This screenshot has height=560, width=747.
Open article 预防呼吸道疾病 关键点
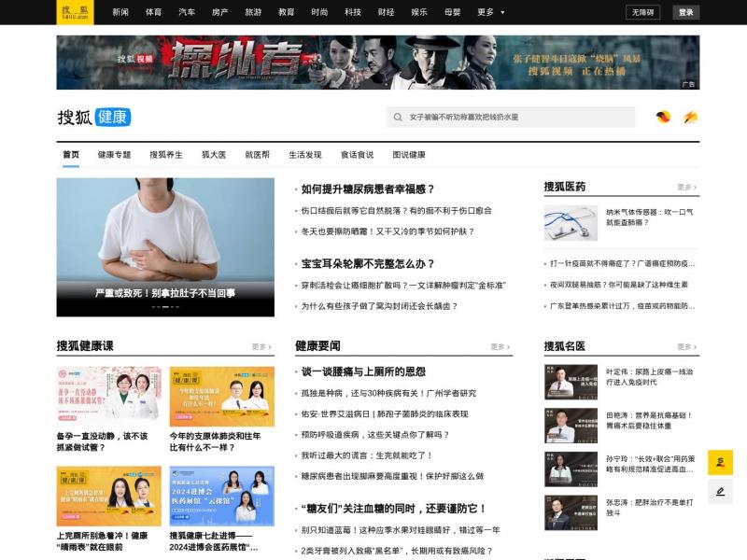[375, 435]
